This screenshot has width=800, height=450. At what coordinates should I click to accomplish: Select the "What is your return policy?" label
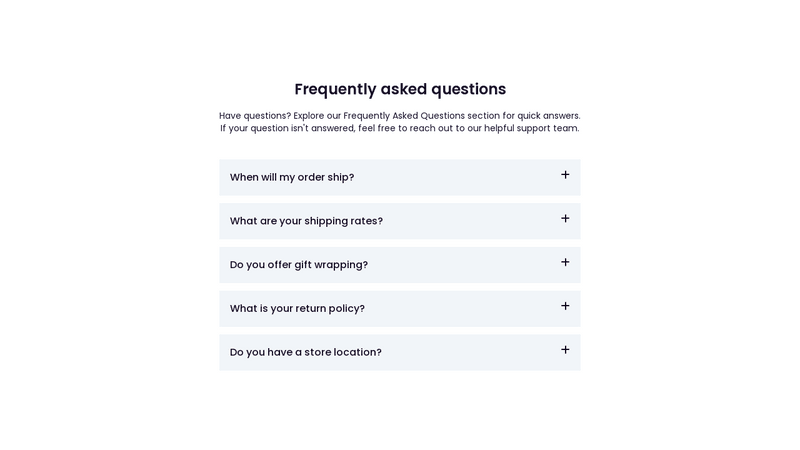click(297, 308)
